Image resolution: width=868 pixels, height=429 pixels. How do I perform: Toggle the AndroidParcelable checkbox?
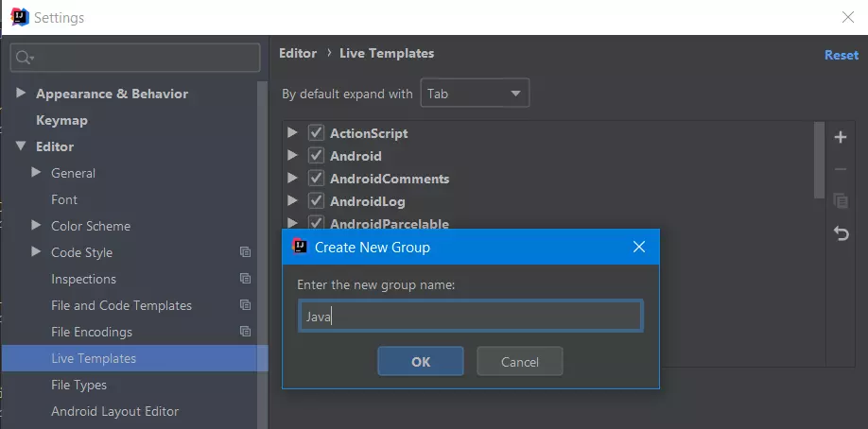coord(316,222)
